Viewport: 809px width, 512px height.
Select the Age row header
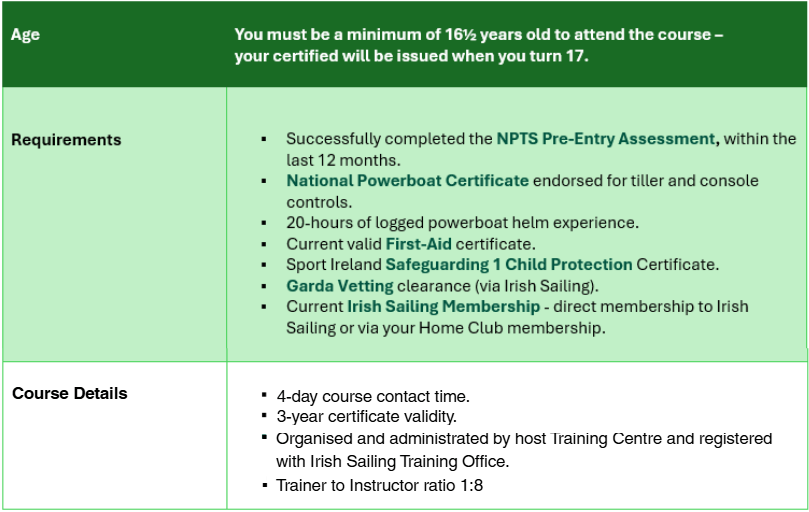point(25,34)
